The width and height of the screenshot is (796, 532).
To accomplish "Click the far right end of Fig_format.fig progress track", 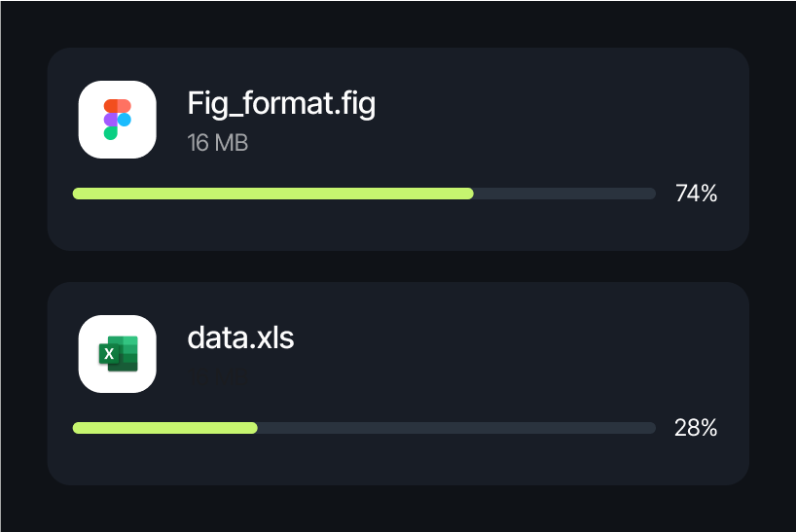I will click(652, 194).
